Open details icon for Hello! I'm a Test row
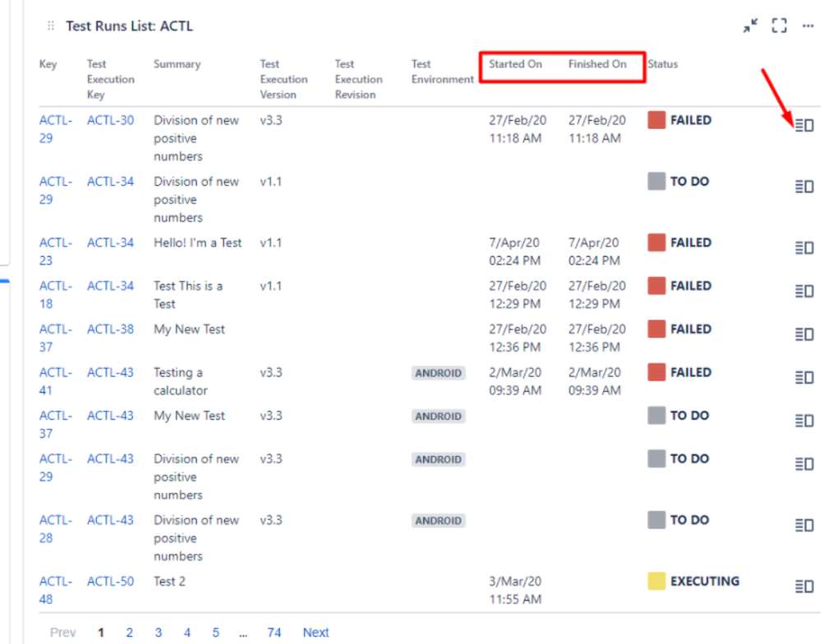 (x=805, y=247)
